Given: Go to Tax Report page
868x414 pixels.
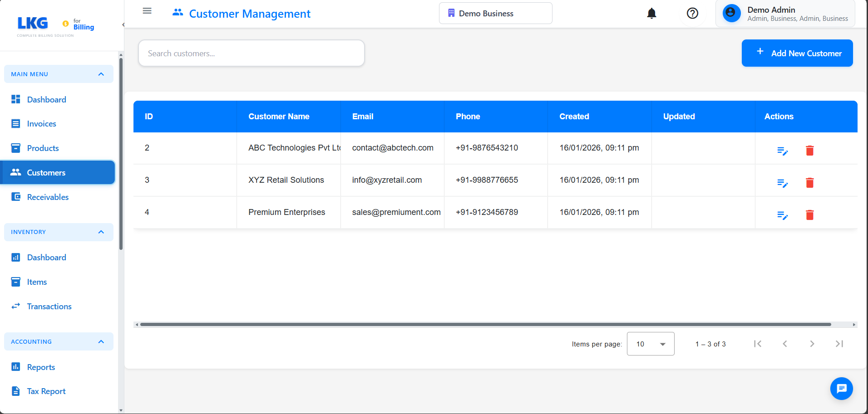Looking at the screenshot, I should 46,391.
